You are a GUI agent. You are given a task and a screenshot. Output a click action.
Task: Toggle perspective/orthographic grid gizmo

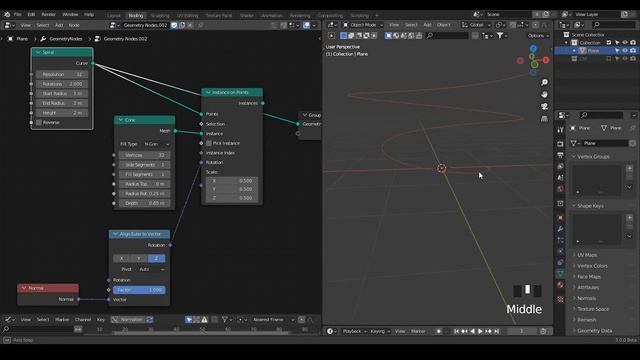pyautogui.click(x=544, y=119)
